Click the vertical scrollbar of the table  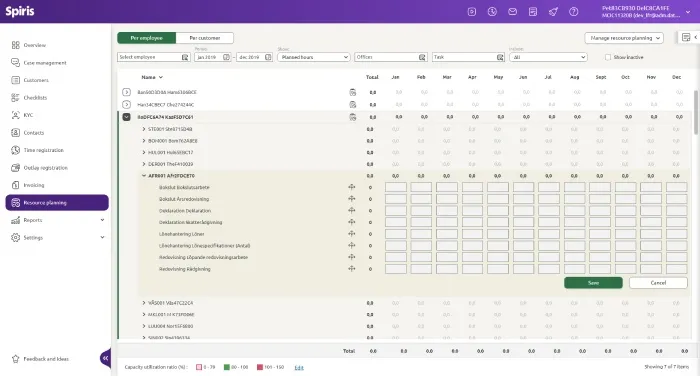tap(696, 112)
